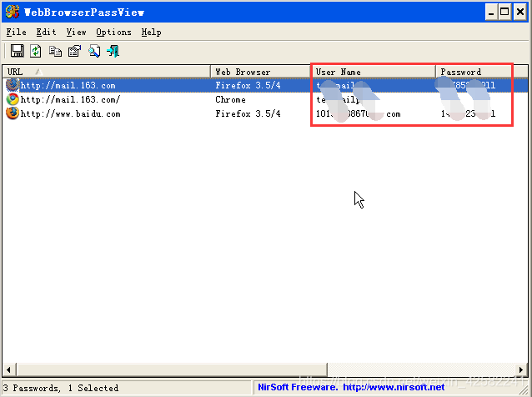The image size is (532, 397).
Task: Click the Refresh toolbar icon
Action: pyautogui.click(x=36, y=51)
